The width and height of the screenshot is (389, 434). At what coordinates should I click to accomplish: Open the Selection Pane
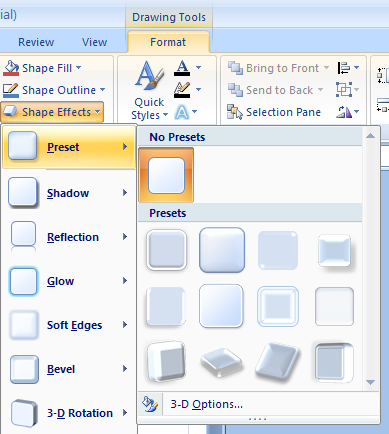(x=274, y=112)
